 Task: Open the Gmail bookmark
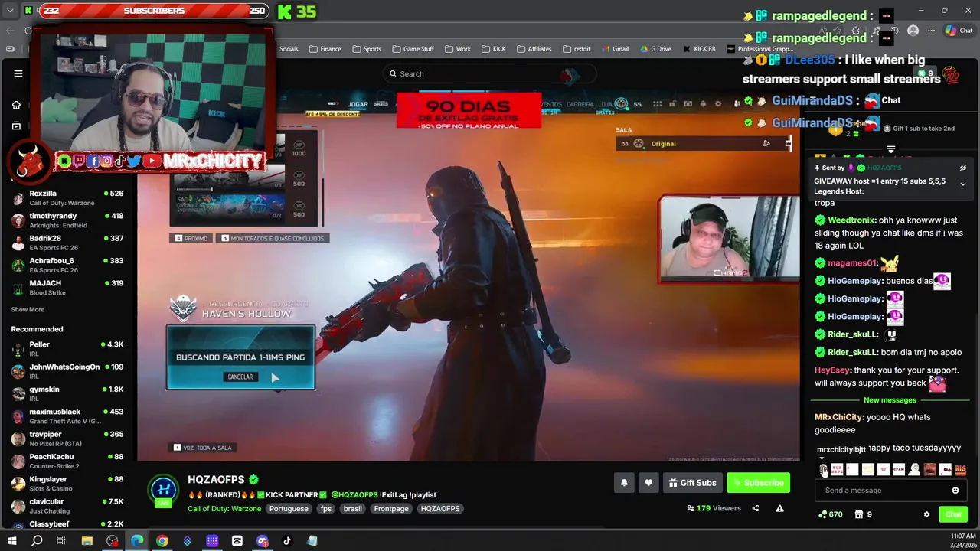[615, 49]
